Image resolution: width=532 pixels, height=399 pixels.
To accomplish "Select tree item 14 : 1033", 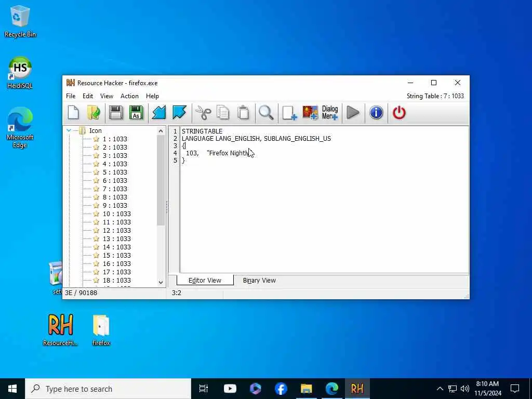I will click(117, 247).
